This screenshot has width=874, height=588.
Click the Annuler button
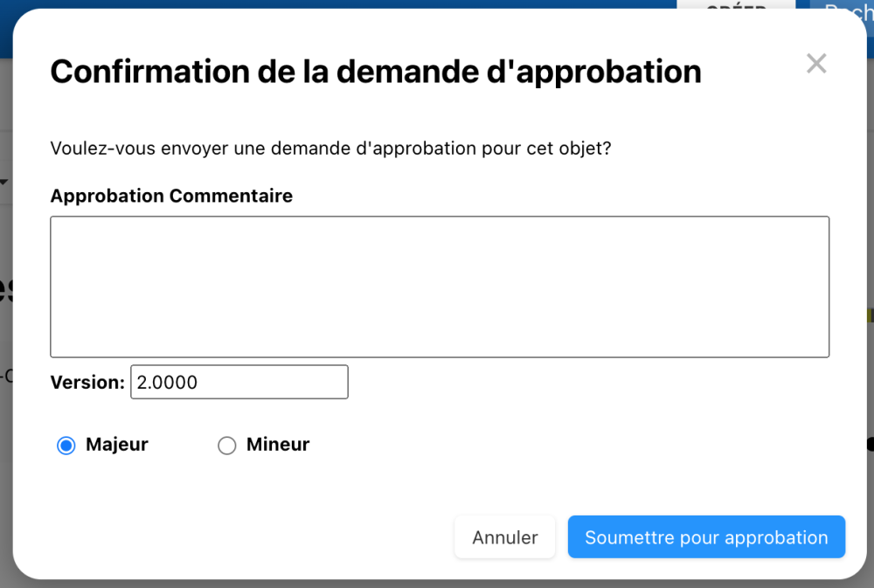[x=504, y=537]
